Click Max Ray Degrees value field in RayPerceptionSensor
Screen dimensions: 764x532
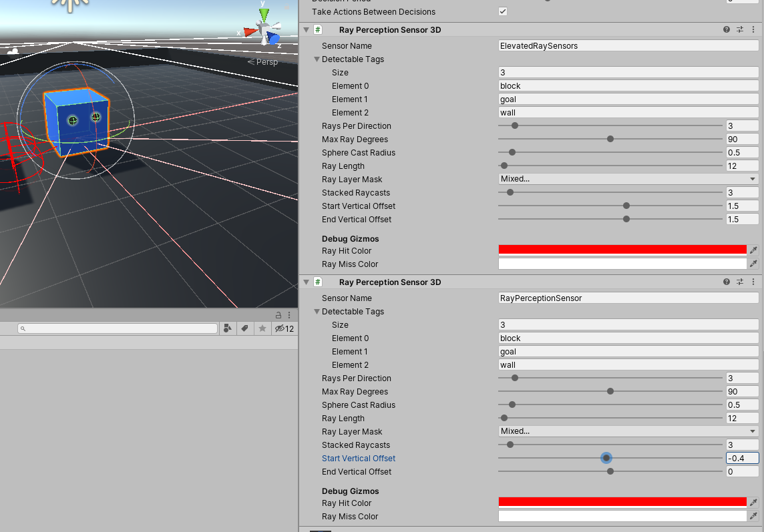click(x=742, y=391)
